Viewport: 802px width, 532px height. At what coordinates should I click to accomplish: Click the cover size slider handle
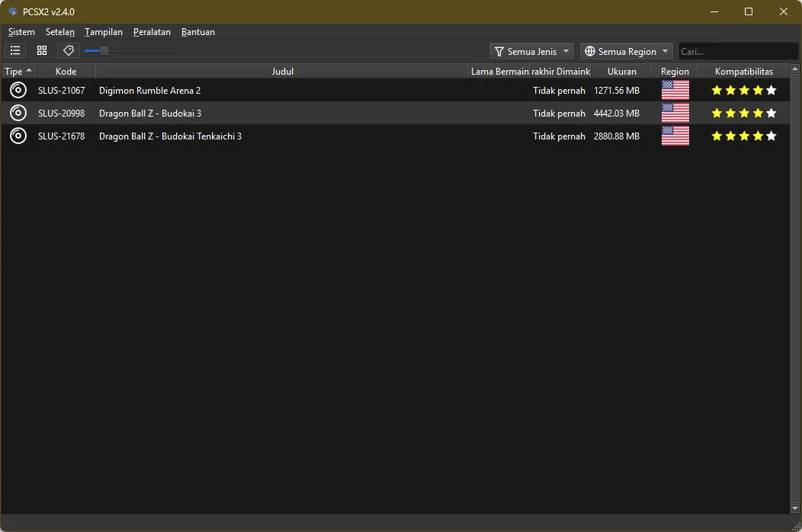tap(104, 51)
